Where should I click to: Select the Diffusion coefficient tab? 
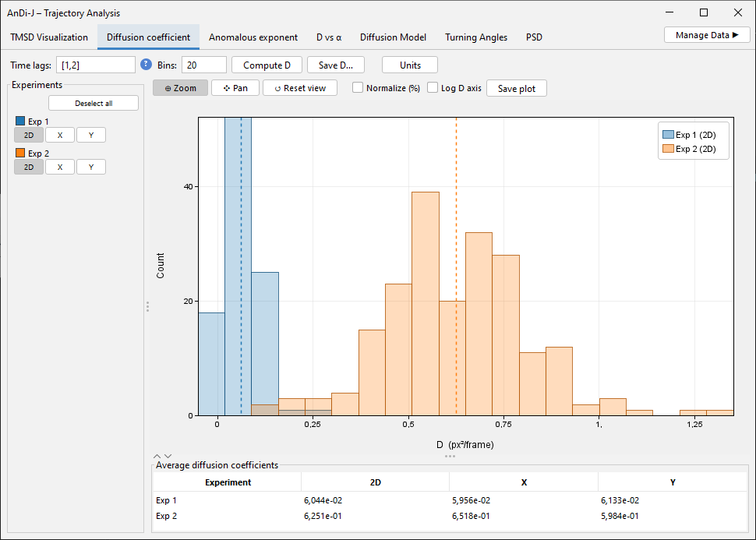tap(149, 37)
